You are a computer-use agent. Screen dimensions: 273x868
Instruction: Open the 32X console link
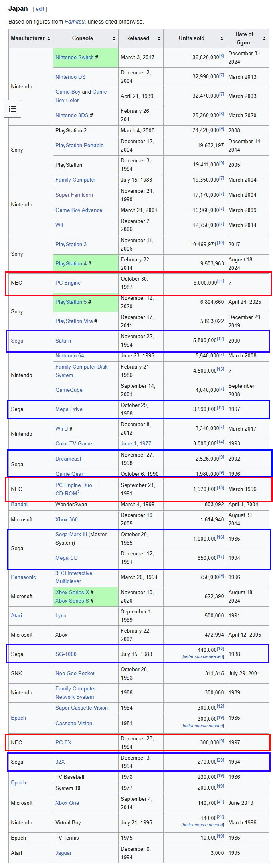pos(60,762)
